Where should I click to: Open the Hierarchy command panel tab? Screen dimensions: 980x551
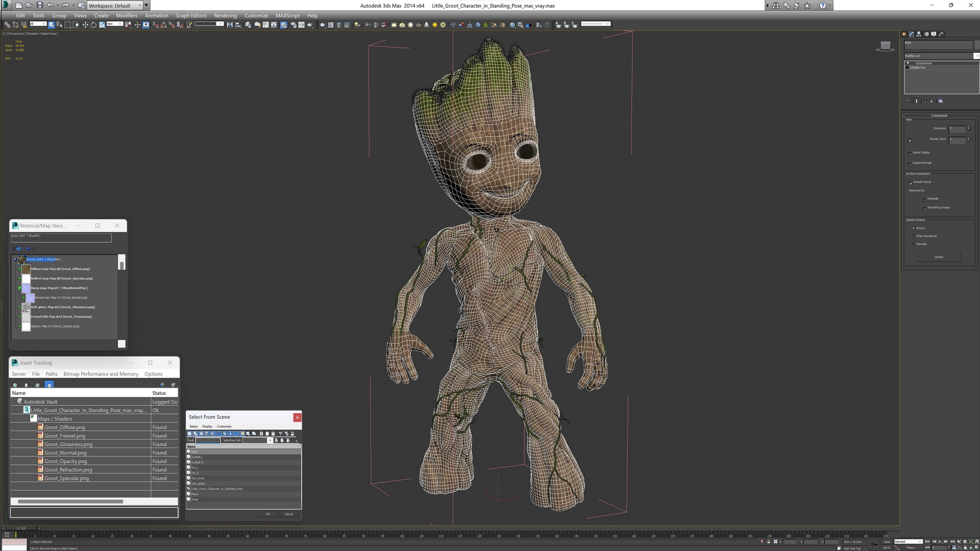click(919, 34)
